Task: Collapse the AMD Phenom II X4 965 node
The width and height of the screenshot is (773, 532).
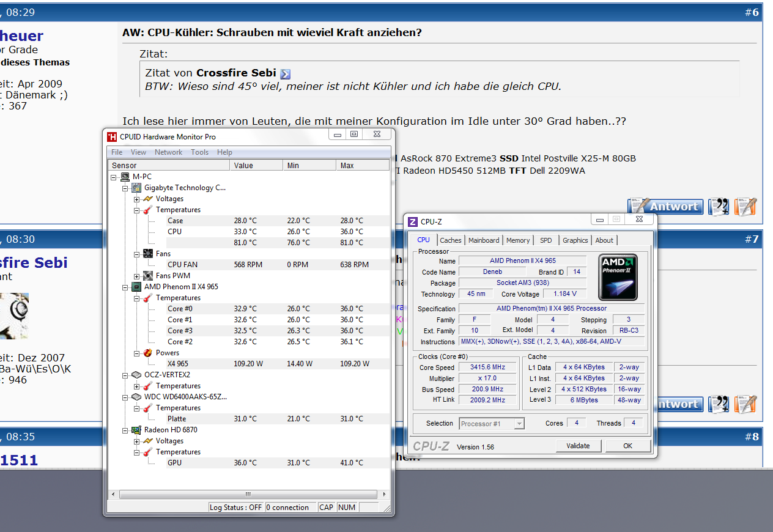Action: [125, 287]
